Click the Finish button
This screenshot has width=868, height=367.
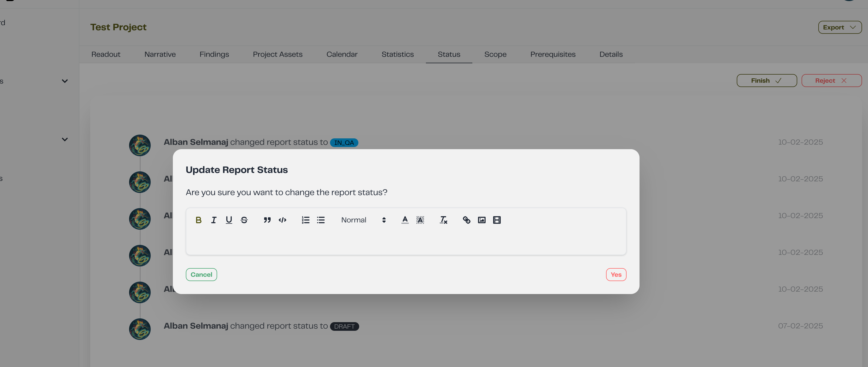(x=766, y=81)
